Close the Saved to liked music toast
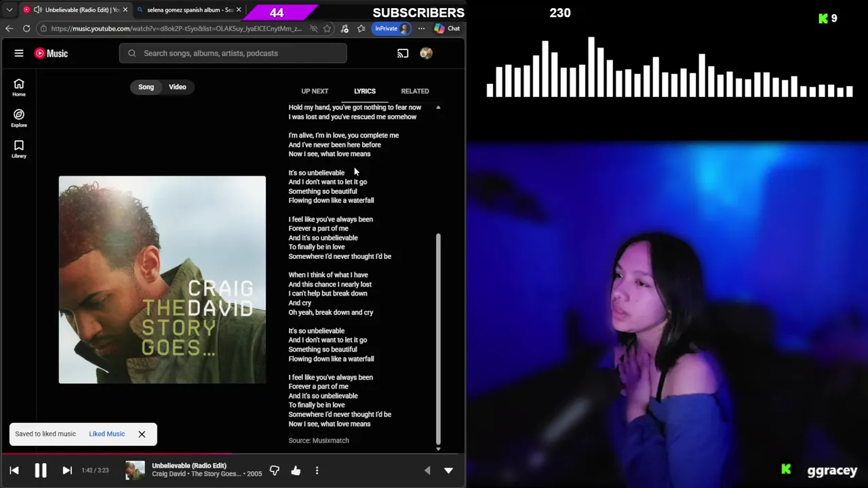Image resolution: width=868 pixels, height=488 pixels. (x=142, y=434)
